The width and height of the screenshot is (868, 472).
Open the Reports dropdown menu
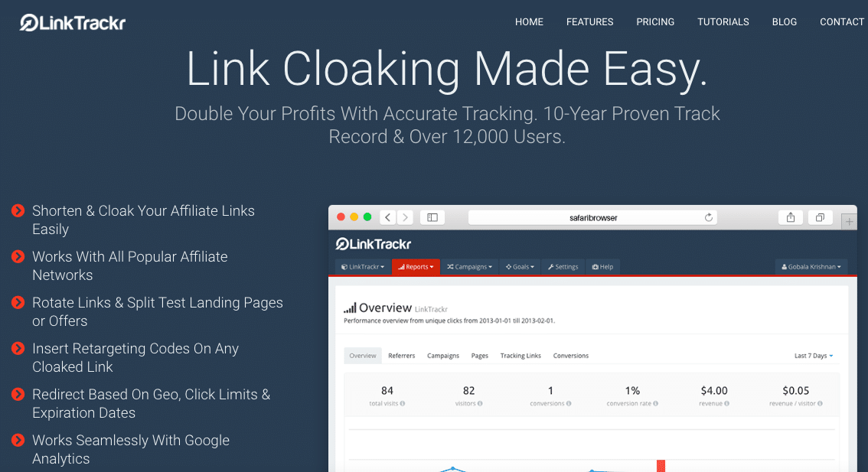[x=416, y=267]
